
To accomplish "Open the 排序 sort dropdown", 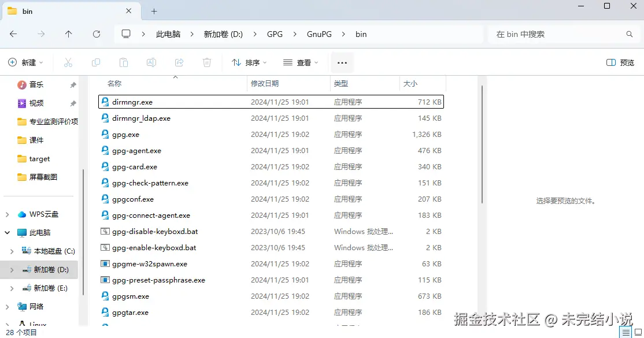I will tap(249, 62).
